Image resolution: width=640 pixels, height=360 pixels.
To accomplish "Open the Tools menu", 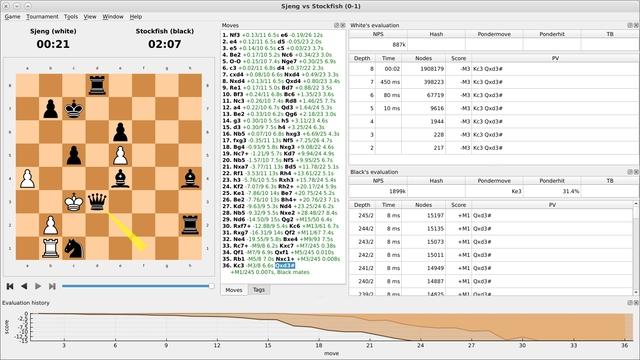I will [x=71, y=17].
